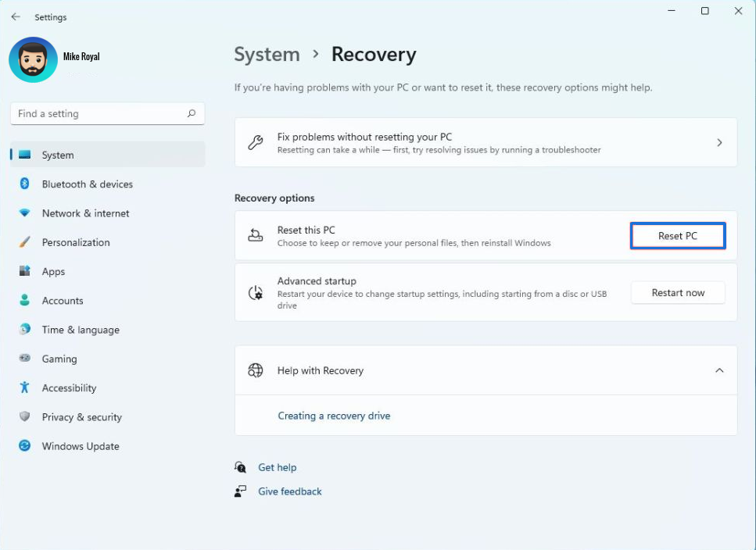The height and width of the screenshot is (550, 756).
Task: Click the search magnifier icon
Action: (x=192, y=113)
